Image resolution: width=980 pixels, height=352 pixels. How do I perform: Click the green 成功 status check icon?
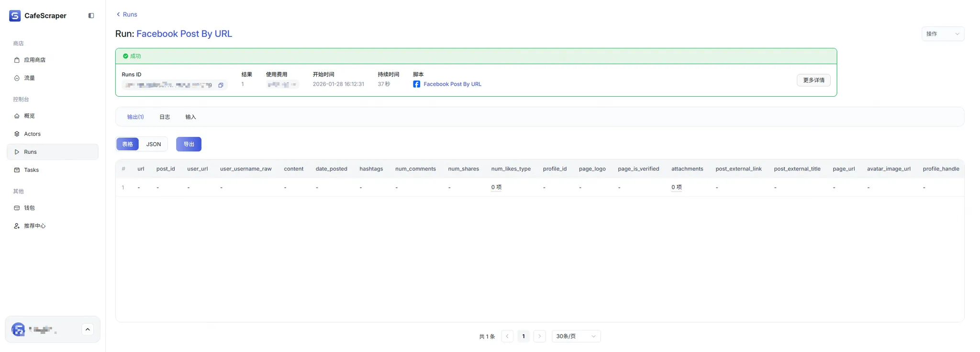(x=125, y=56)
